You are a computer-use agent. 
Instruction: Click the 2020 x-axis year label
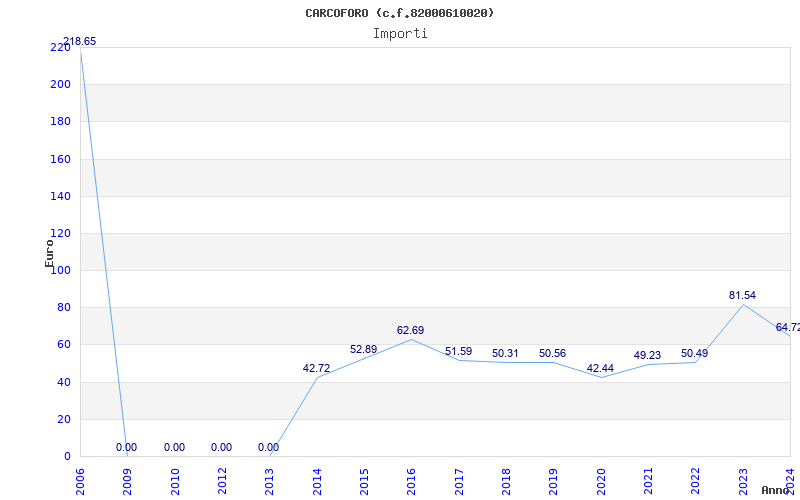coord(601,482)
